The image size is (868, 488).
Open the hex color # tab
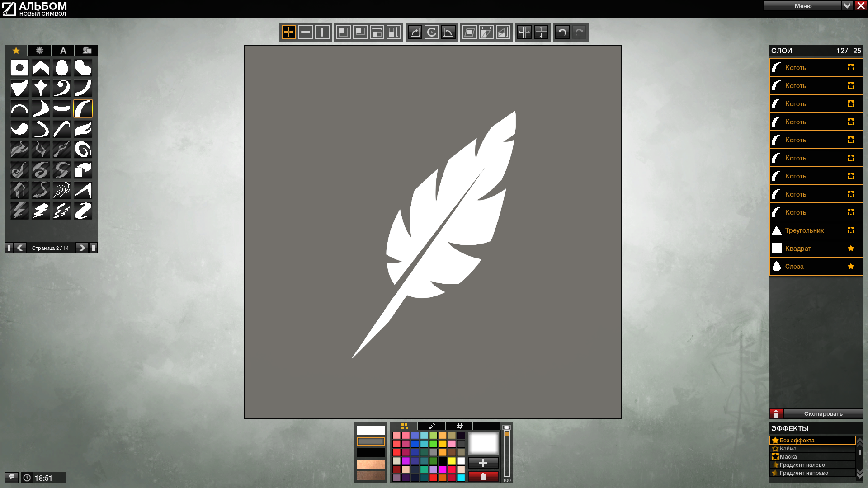(x=459, y=426)
